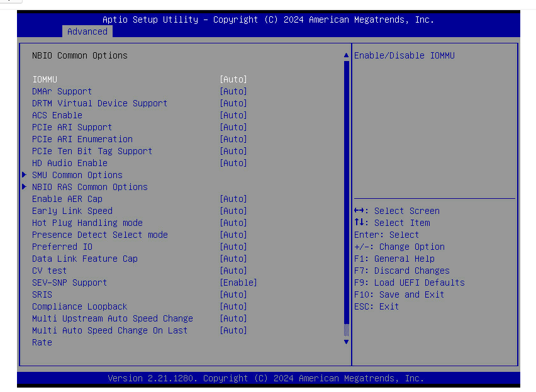This screenshot has height=392, width=536.
Task: Change the SEV-SNP Support Enable value
Action: tap(238, 283)
